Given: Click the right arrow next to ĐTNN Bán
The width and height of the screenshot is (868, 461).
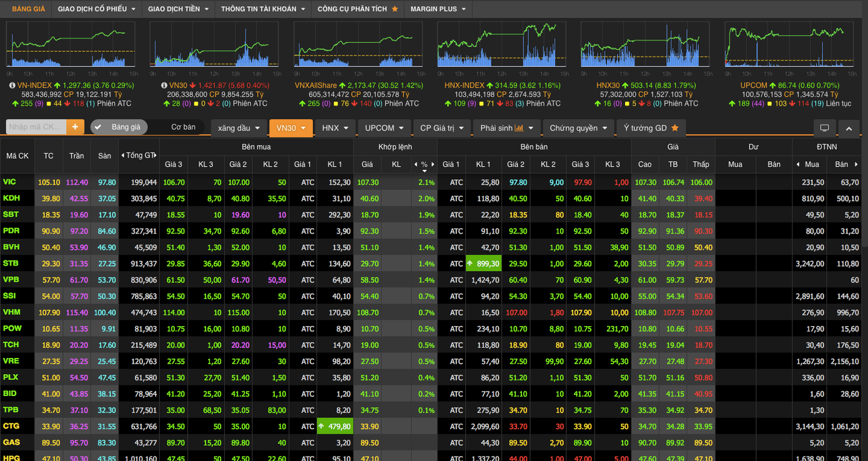Looking at the screenshot, I should click(x=856, y=164).
